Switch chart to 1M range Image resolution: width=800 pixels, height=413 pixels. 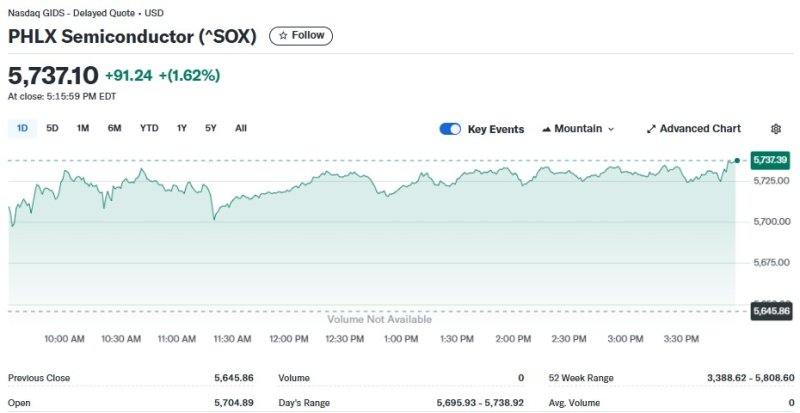click(83, 128)
